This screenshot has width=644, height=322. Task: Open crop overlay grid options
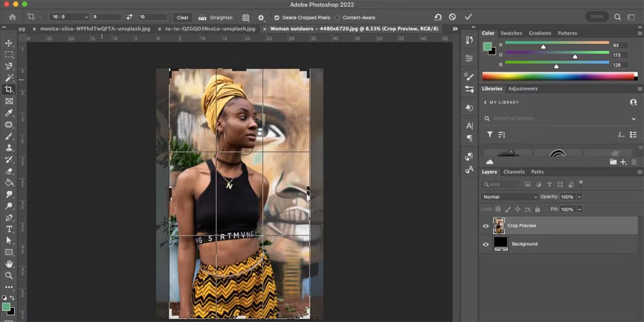246,18
